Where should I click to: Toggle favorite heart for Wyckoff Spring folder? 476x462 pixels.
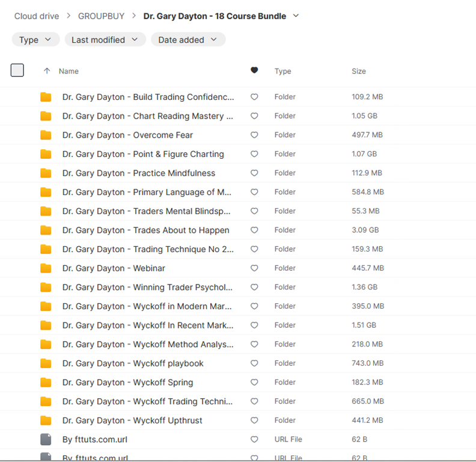[x=254, y=383]
